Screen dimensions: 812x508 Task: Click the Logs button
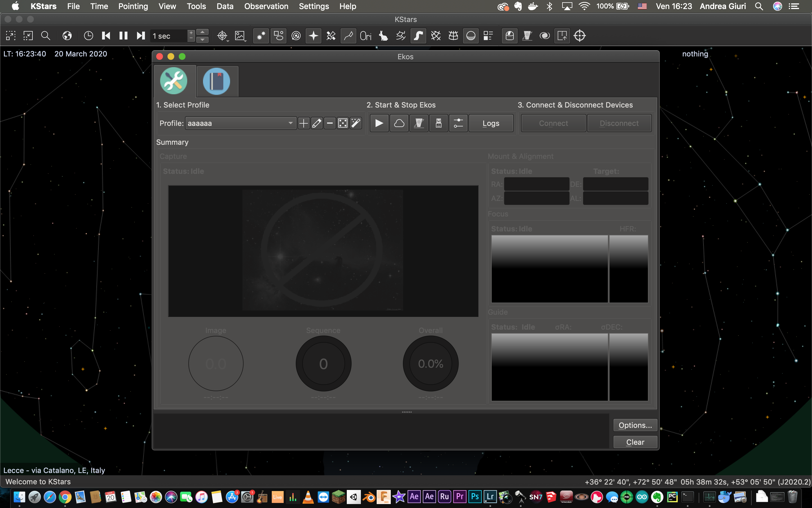coord(491,123)
